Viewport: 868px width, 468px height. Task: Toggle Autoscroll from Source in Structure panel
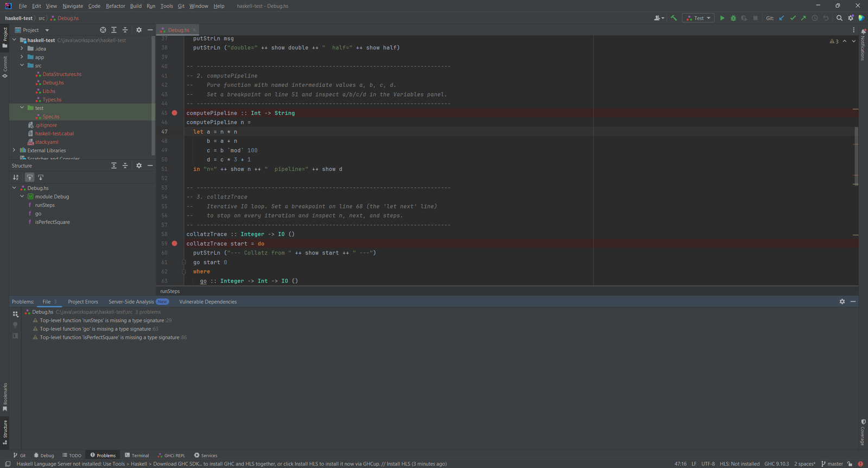pyautogui.click(x=41, y=178)
